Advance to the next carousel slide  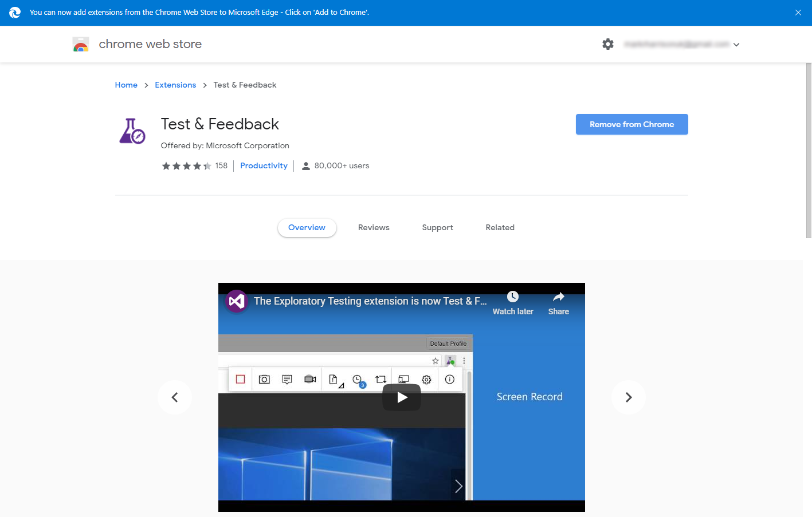(x=628, y=397)
